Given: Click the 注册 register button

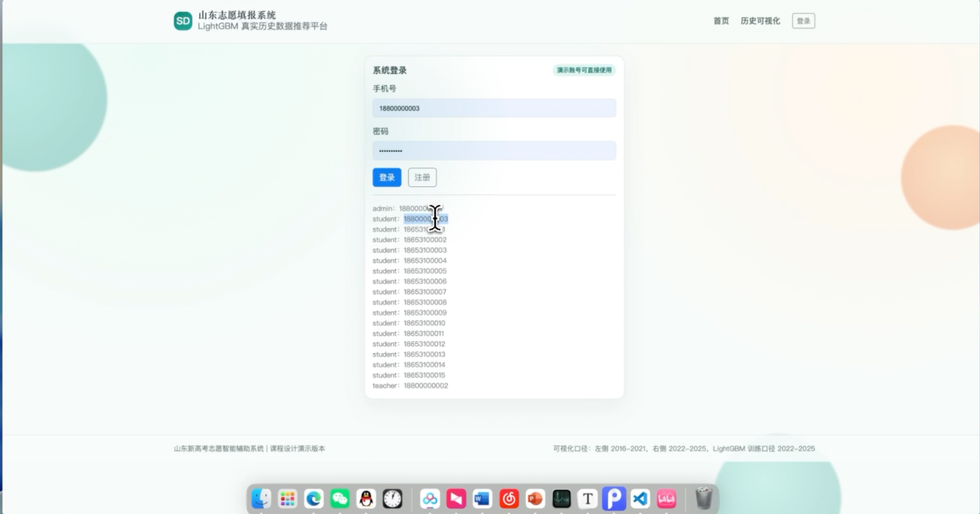Looking at the screenshot, I should click(422, 177).
